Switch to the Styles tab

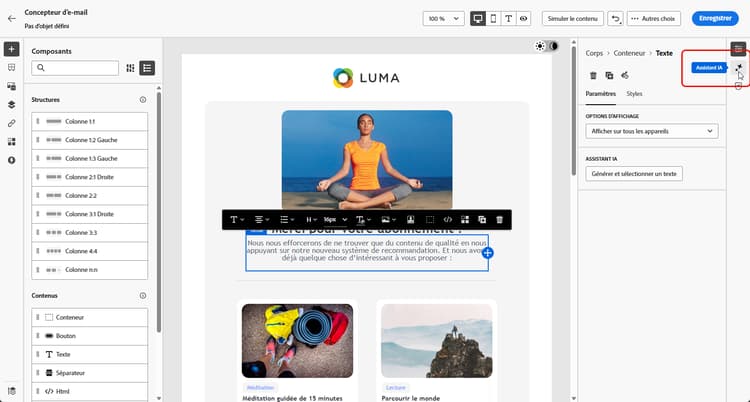point(634,94)
